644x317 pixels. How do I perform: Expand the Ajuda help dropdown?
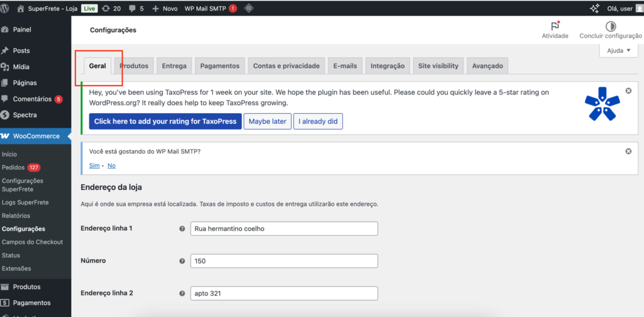coord(619,51)
